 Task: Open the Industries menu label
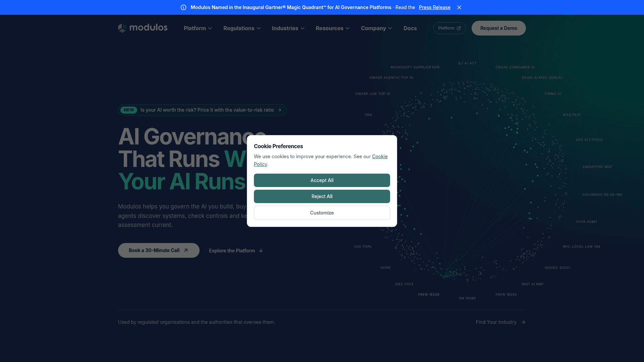pos(285,28)
